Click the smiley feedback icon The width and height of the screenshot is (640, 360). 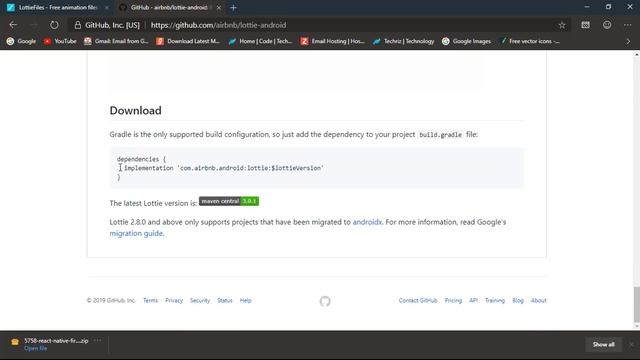[607, 25]
